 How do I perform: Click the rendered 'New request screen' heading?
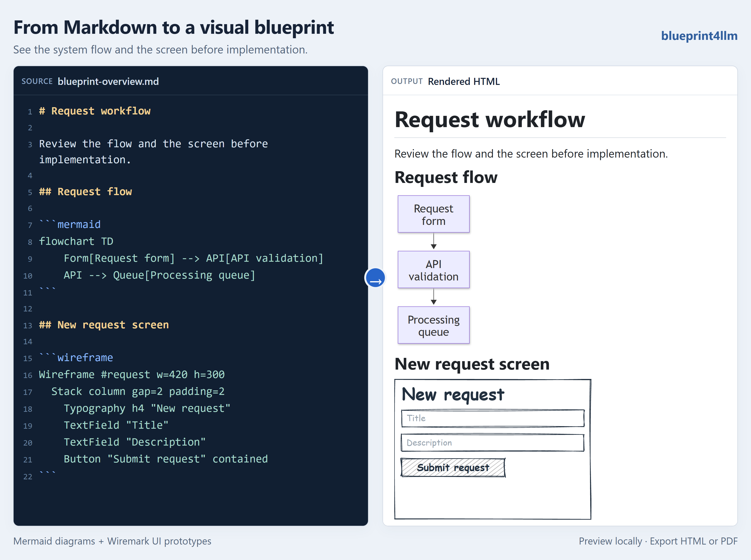pos(472,364)
